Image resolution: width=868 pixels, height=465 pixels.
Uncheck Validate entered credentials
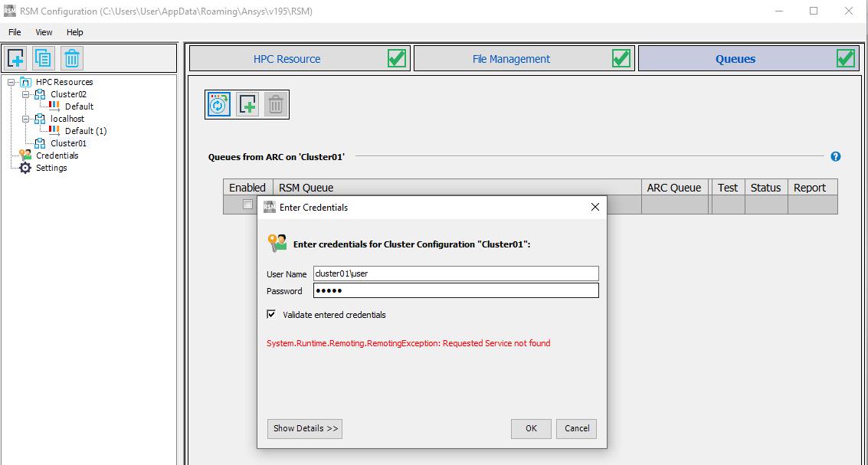(x=271, y=314)
